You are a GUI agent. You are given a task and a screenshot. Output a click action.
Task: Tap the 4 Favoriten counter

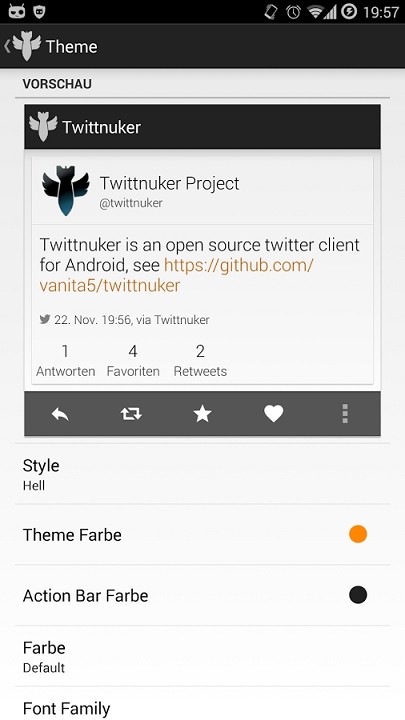[133, 360]
